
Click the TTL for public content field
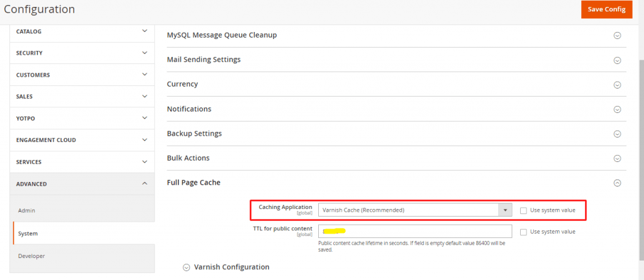(415, 231)
